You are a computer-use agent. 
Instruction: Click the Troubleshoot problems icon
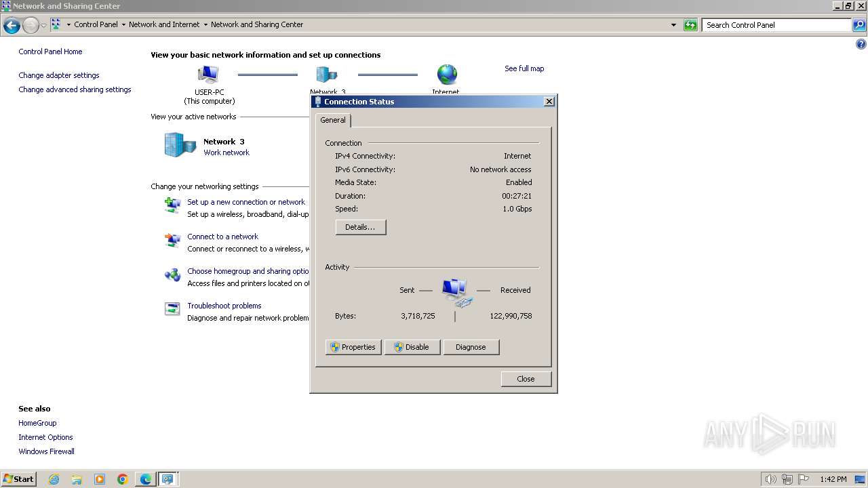(172, 308)
